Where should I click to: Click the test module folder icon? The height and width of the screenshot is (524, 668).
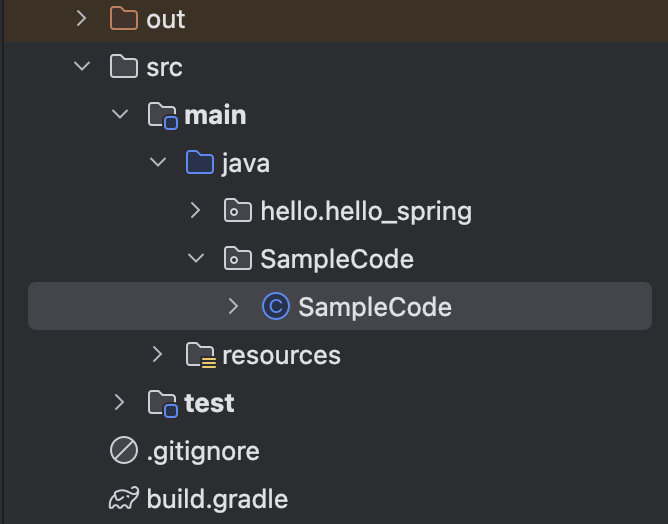(161, 403)
